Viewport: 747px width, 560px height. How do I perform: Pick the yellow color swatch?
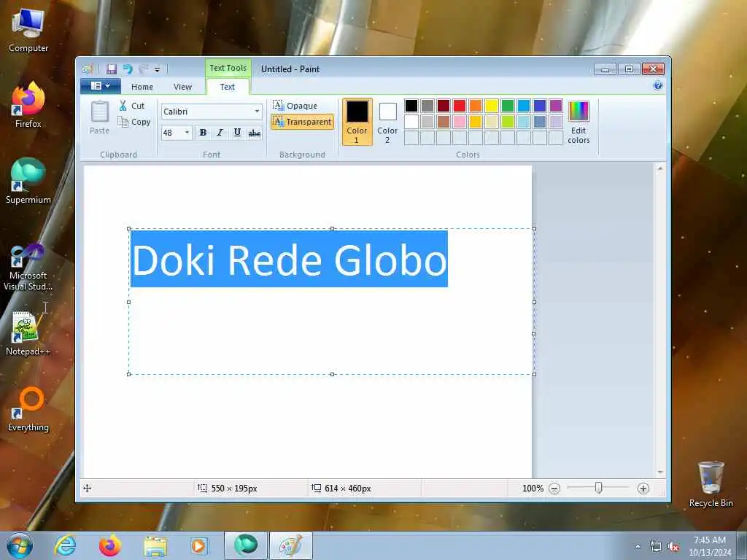tap(491, 105)
